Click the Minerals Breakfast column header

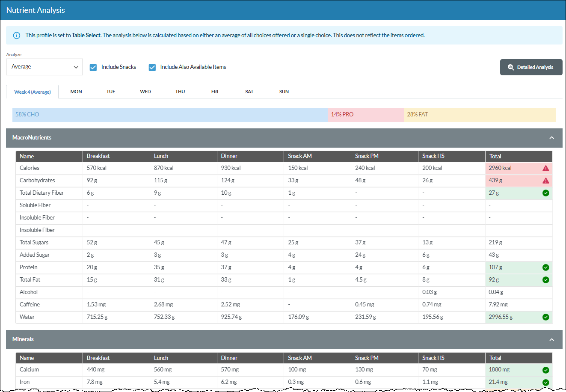[116, 358]
